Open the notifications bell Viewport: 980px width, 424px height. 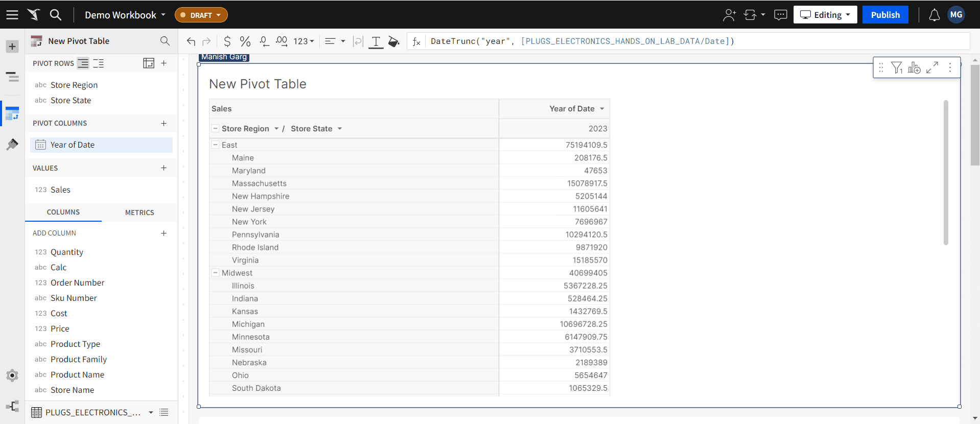point(934,15)
